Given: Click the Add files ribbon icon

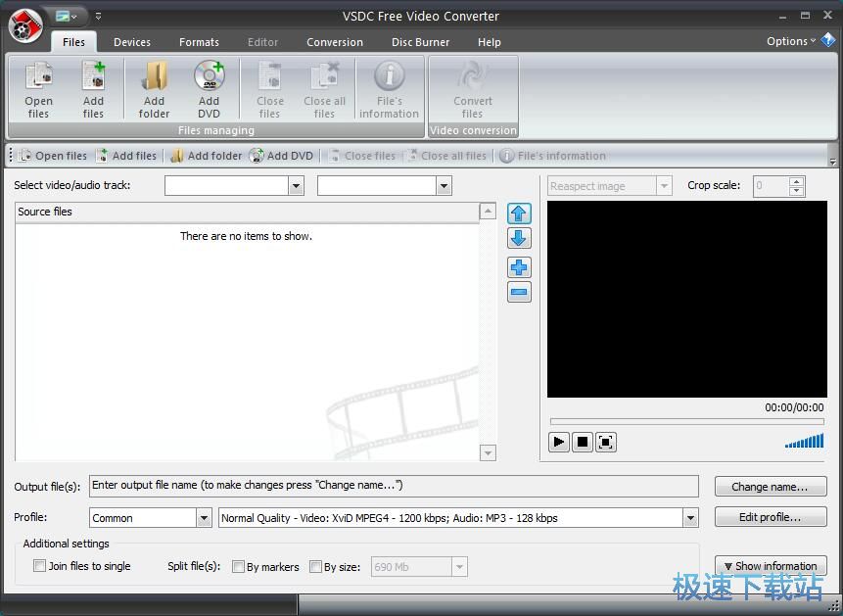Looking at the screenshot, I should coord(93,88).
